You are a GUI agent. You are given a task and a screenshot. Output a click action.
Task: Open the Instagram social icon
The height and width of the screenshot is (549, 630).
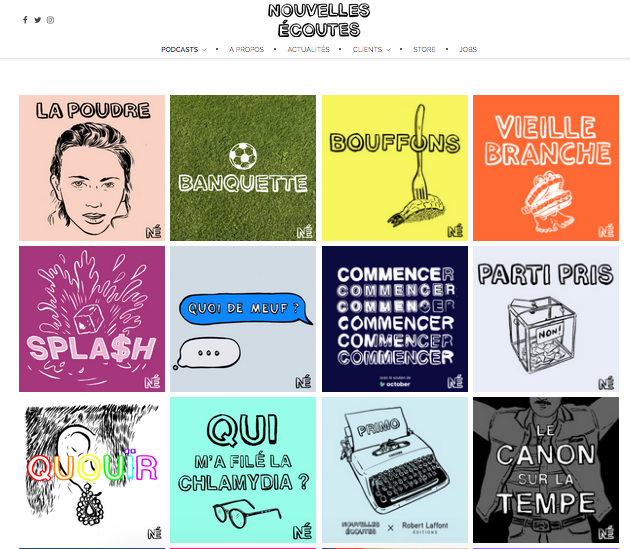coord(50,20)
